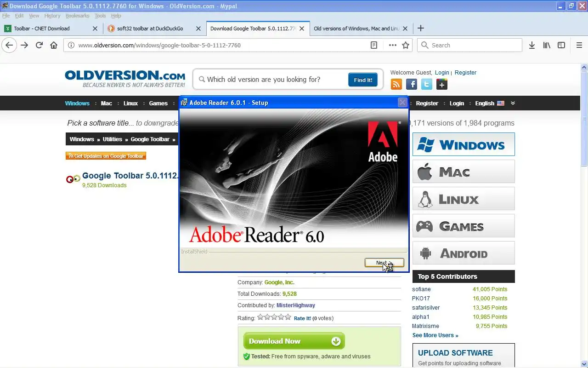Open contributor sofiane profile link
The height and width of the screenshot is (368, 588).
click(x=421, y=289)
